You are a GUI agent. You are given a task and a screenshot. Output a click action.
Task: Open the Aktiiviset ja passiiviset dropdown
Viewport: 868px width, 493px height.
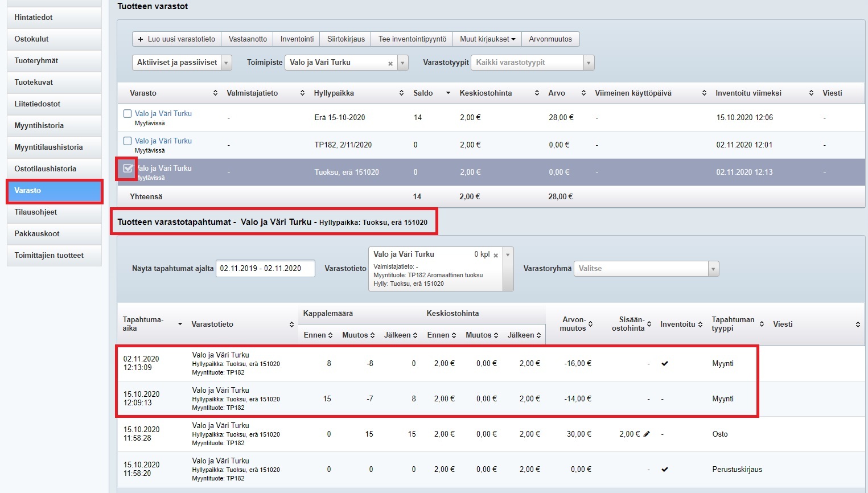182,63
